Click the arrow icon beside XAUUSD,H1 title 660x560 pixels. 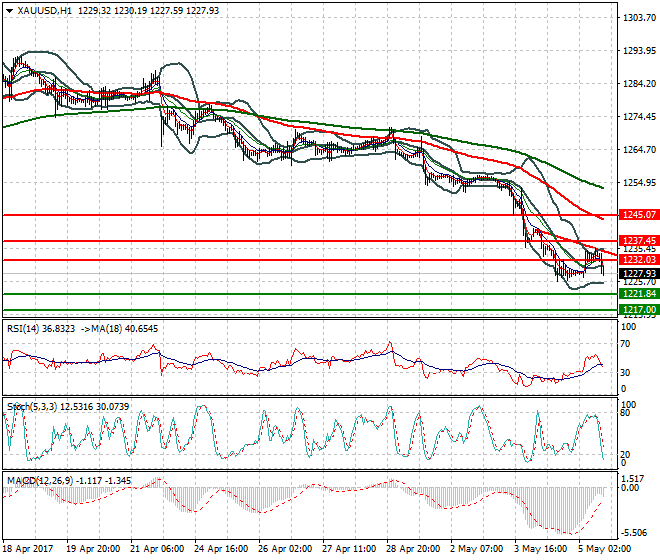[x=9, y=10]
